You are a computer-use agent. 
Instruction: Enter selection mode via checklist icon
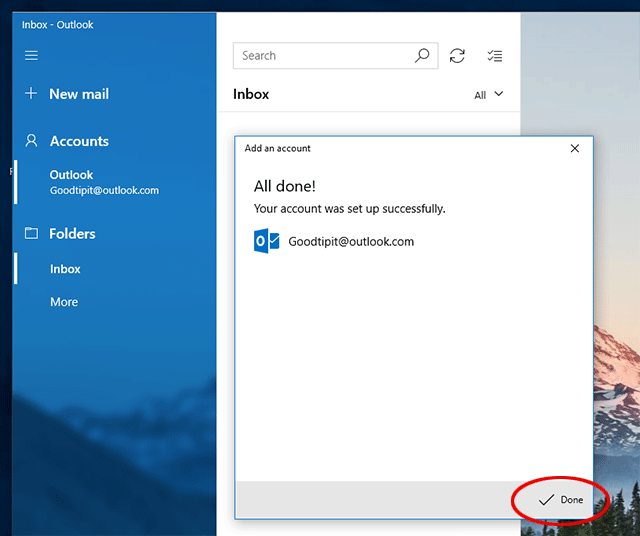[x=495, y=56]
